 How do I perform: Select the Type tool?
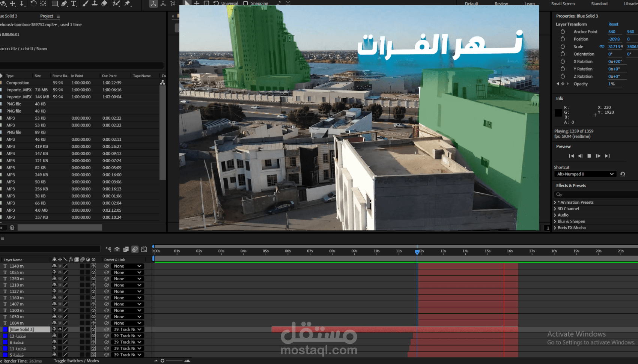click(x=74, y=4)
